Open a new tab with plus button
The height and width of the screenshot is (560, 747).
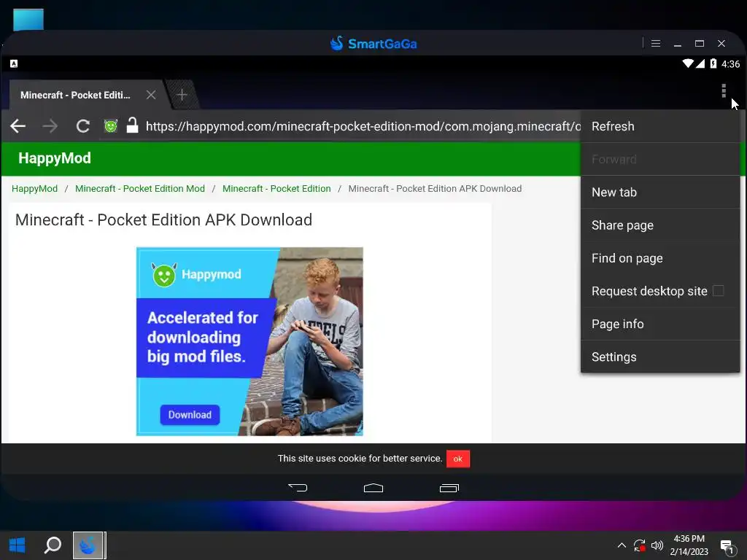[x=182, y=95]
